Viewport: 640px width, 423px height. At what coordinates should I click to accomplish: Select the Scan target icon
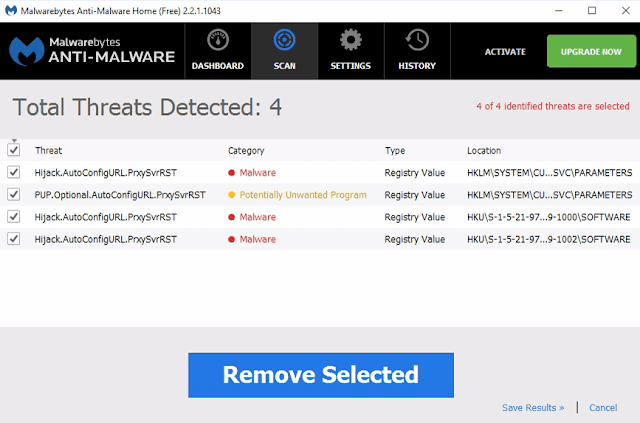pos(284,40)
